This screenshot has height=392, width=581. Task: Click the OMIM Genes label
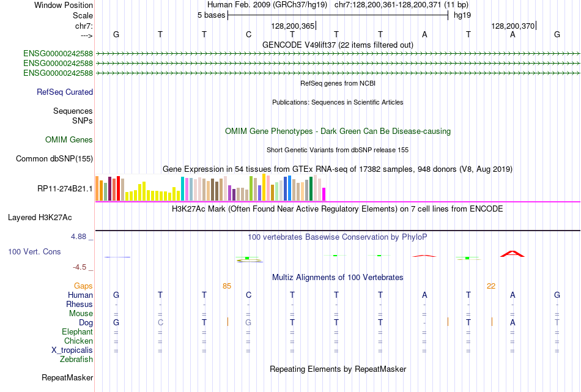point(69,139)
